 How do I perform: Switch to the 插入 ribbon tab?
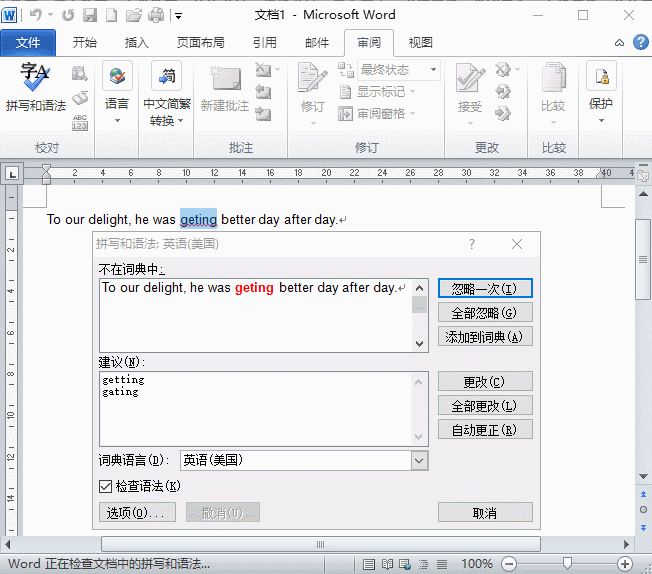(x=137, y=42)
